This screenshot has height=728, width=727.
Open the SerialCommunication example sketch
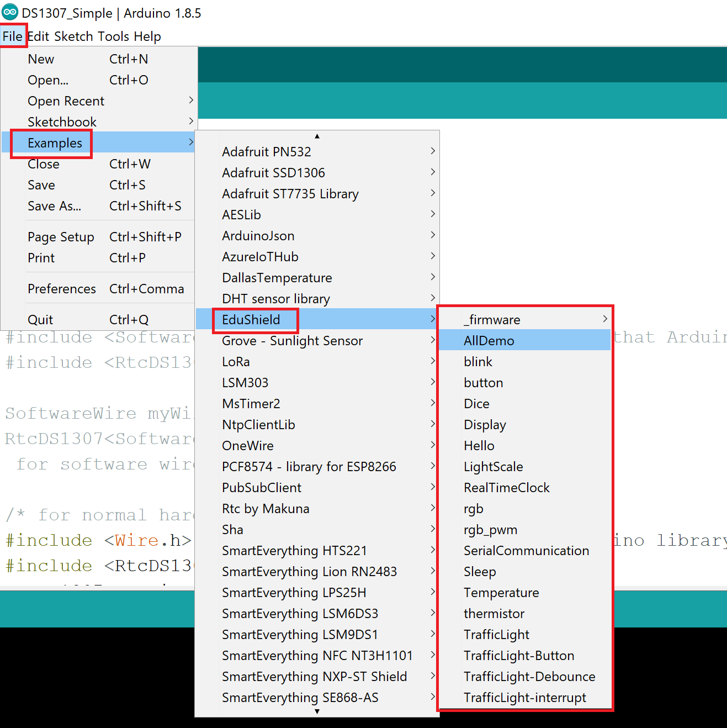[525, 551]
